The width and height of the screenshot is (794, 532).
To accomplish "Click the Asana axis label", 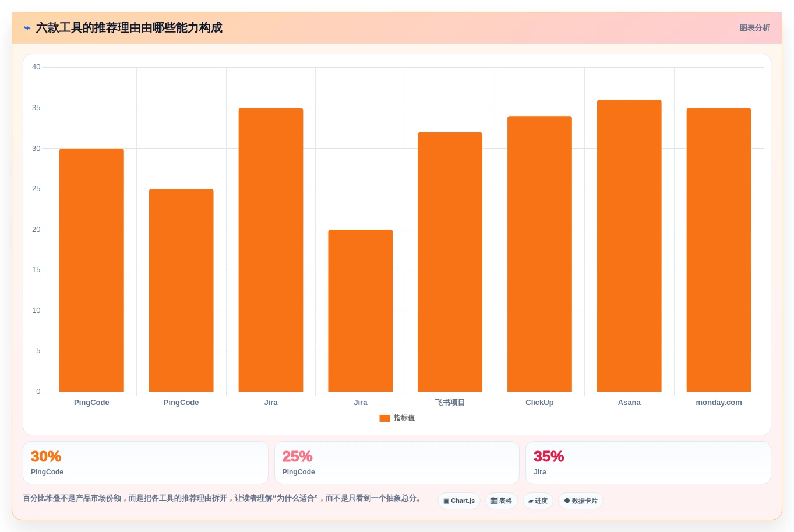I will click(x=629, y=403).
